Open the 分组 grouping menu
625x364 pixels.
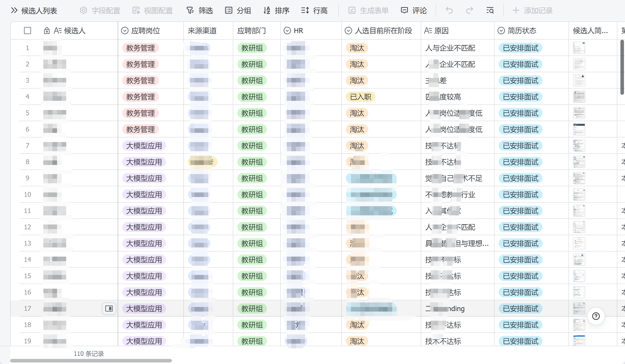pos(238,10)
